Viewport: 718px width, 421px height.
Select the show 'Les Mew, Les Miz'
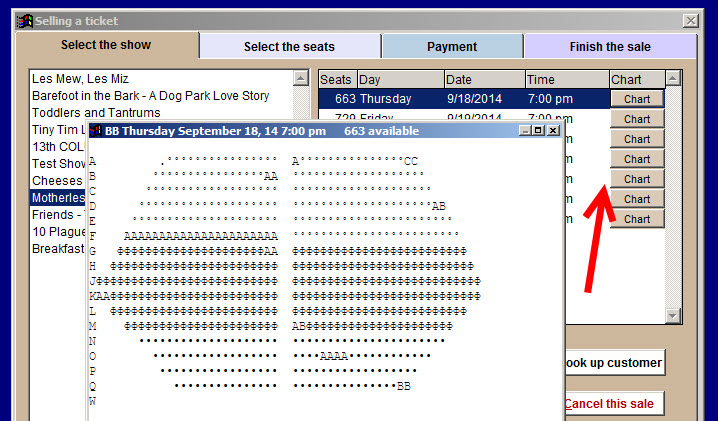click(80, 78)
